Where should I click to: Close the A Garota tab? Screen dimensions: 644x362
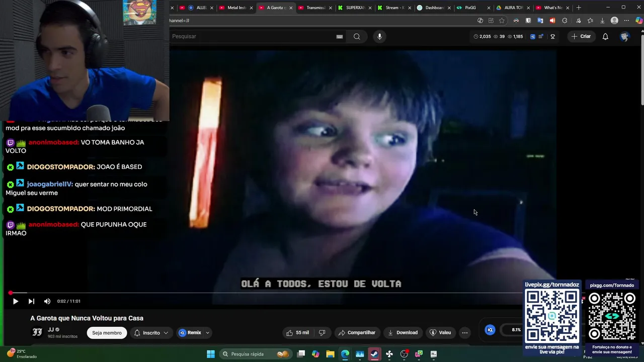tap(291, 8)
